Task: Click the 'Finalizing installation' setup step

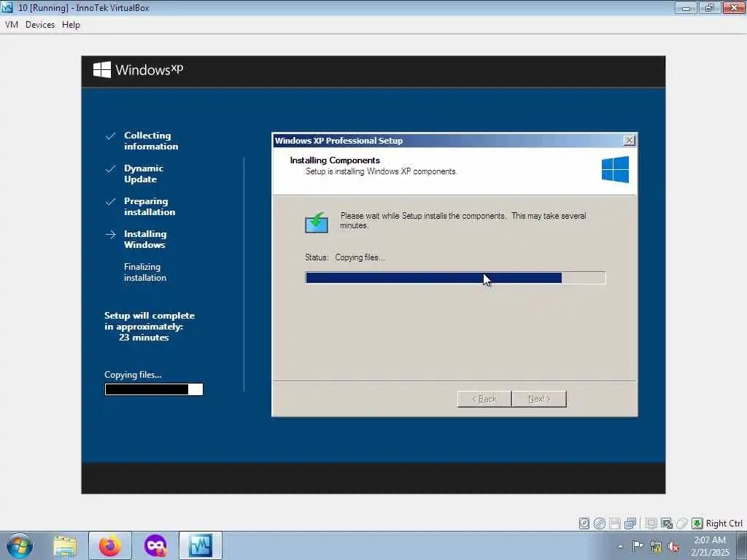Action: [x=145, y=273]
